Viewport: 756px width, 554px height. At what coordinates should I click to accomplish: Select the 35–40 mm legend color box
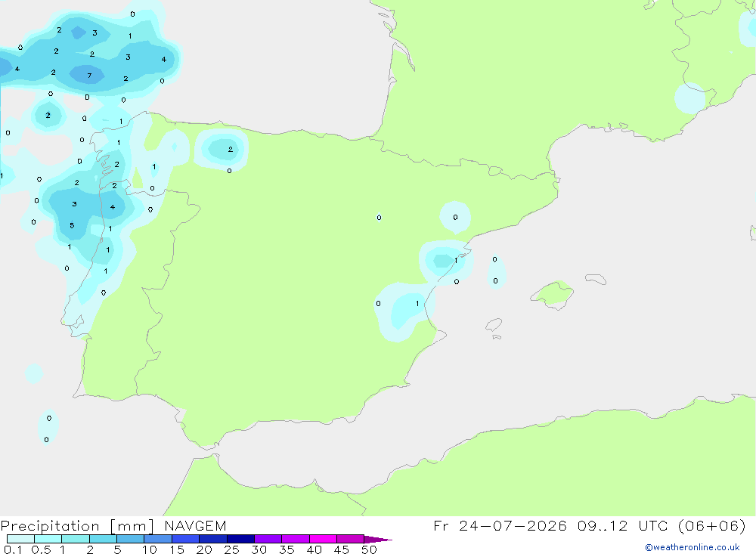(x=296, y=539)
